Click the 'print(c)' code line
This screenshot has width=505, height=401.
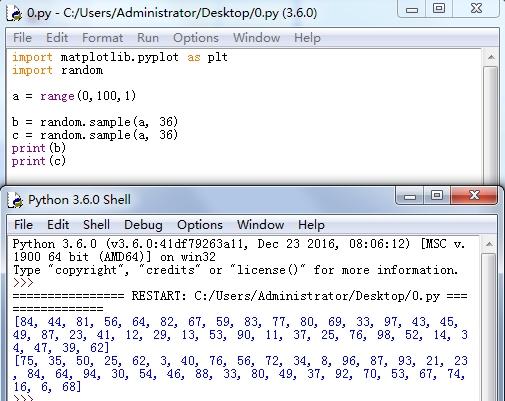click(x=39, y=161)
